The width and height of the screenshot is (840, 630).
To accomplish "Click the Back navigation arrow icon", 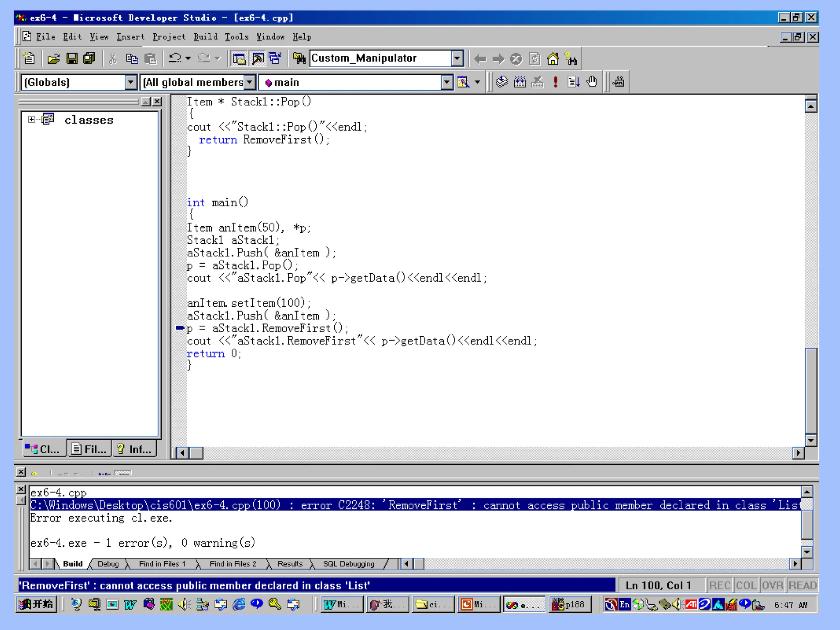I will (480, 59).
